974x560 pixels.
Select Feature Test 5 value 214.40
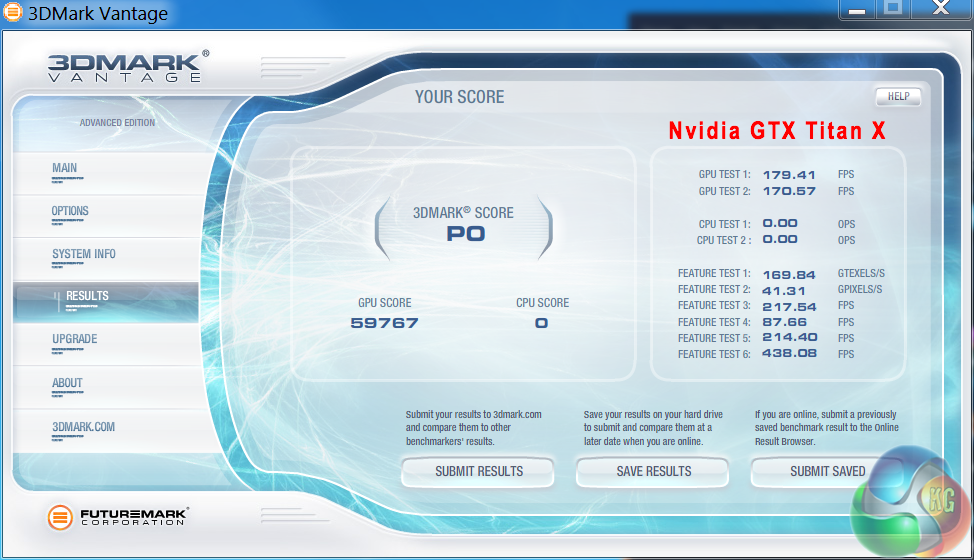tap(790, 337)
